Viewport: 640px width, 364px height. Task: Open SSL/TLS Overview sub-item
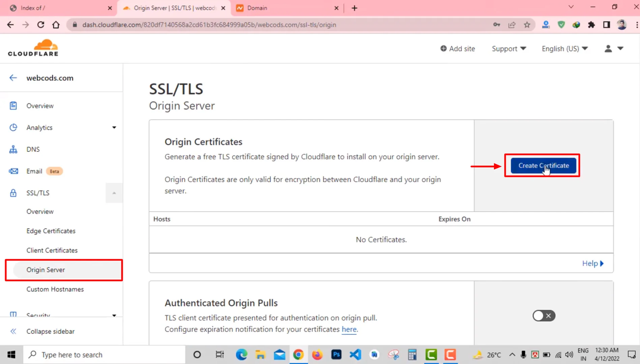point(40,211)
